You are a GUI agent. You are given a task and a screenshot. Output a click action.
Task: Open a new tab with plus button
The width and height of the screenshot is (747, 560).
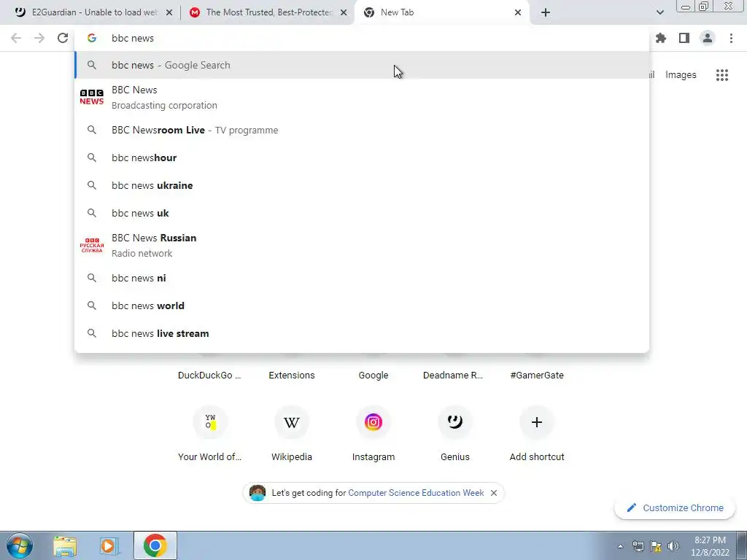click(x=546, y=12)
